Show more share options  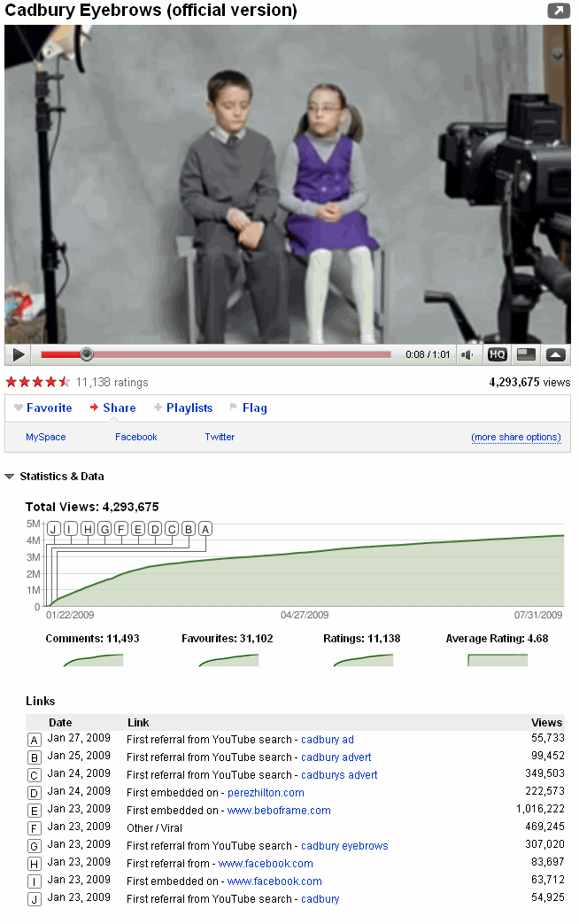tap(516, 437)
